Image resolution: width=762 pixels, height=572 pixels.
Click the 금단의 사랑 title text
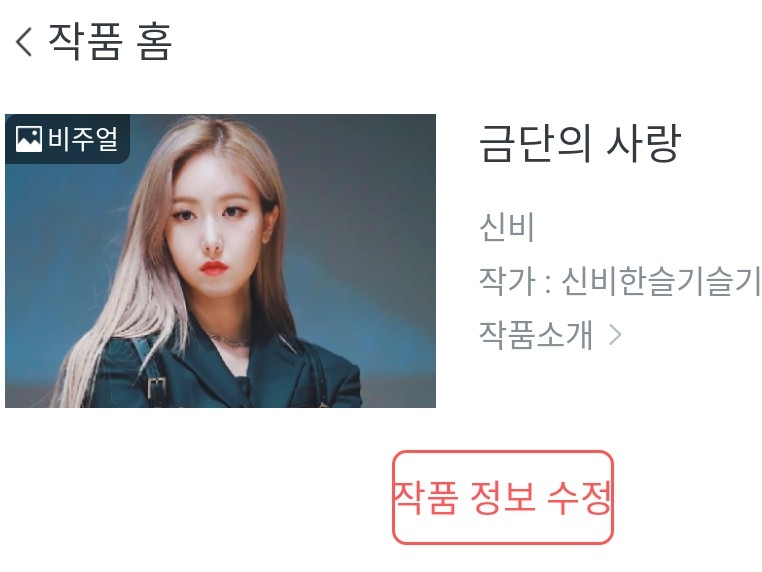click(579, 143)
